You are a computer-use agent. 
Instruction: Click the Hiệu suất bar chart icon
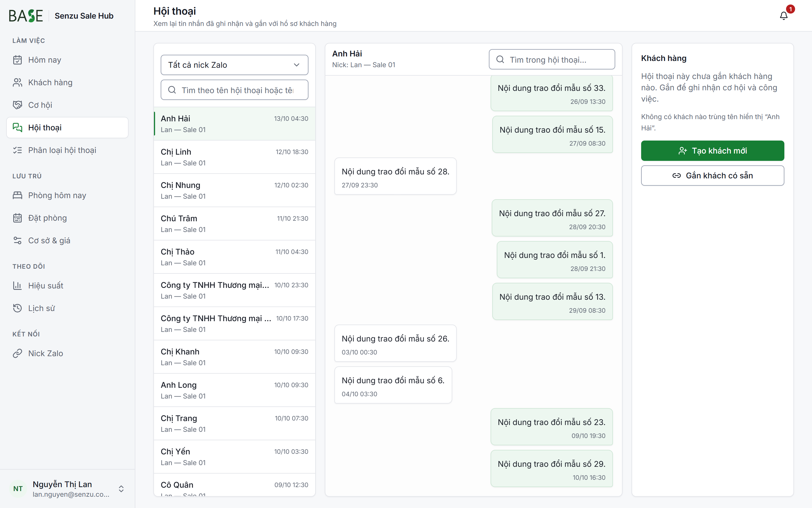pos(17,286)
